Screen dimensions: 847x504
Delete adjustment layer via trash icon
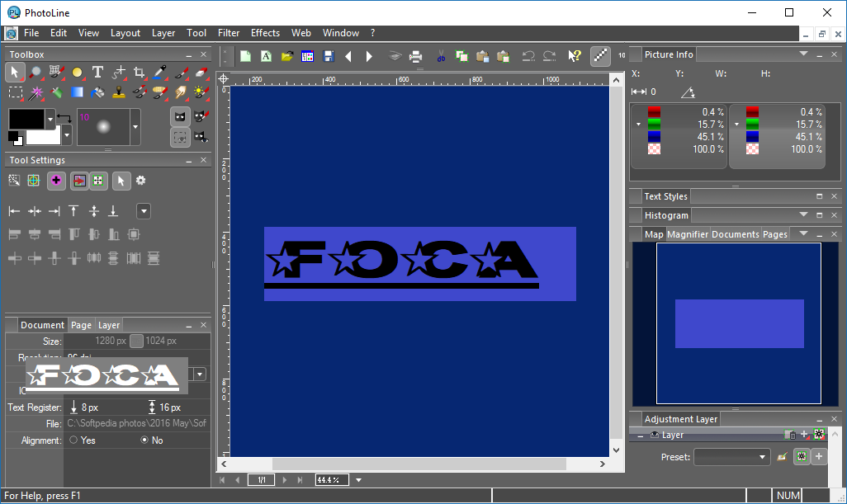tap(790, 435)
